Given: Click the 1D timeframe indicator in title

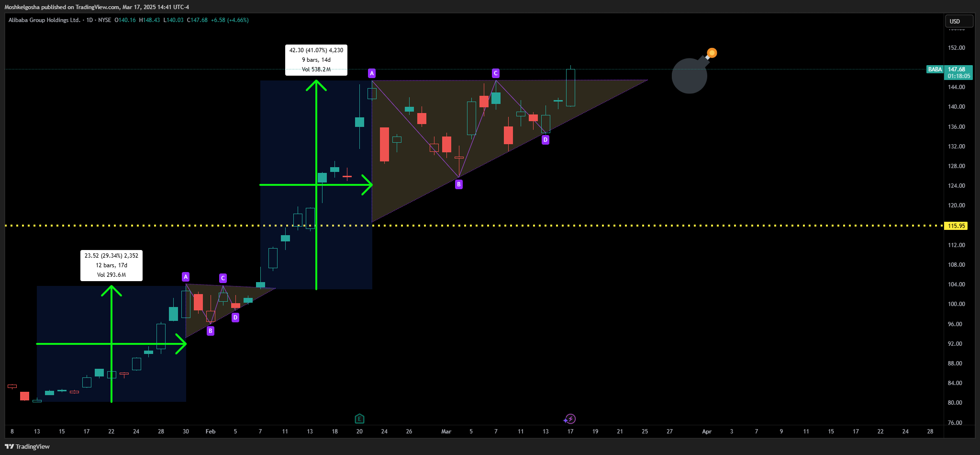Looking at the screenshot, I should [x=89, y=20].
